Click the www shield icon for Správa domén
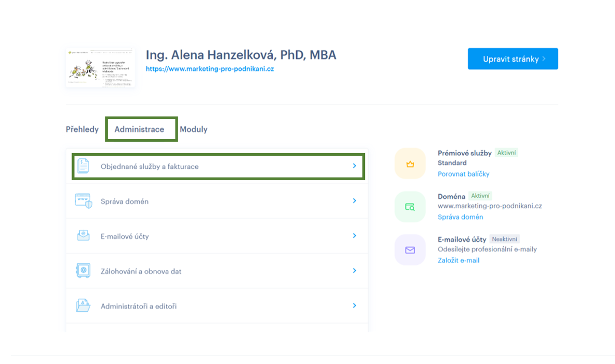The image size is (615, 364). (x=83, y=201)
